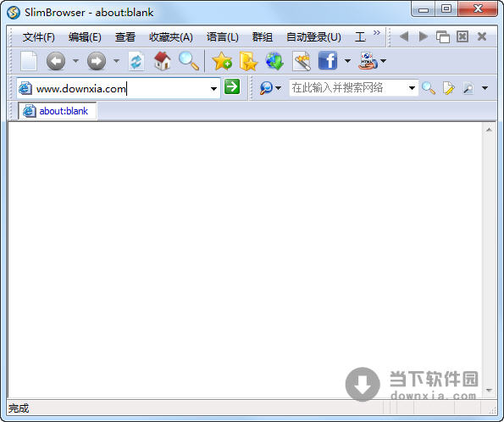The image size is (504, 422).
Task: Click the SlimBrowser logo in the title bar
Action: click(x=14, y=13)
